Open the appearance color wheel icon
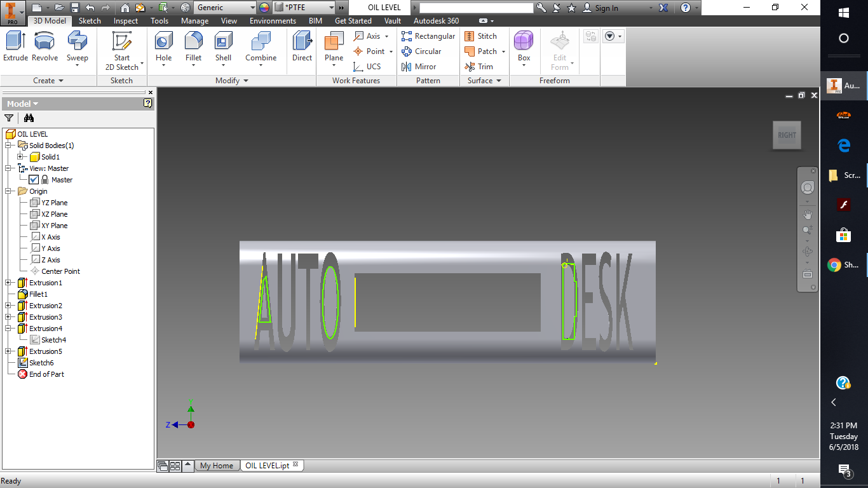This screenshot has height=488, width=868. click(x=264, y=8)
